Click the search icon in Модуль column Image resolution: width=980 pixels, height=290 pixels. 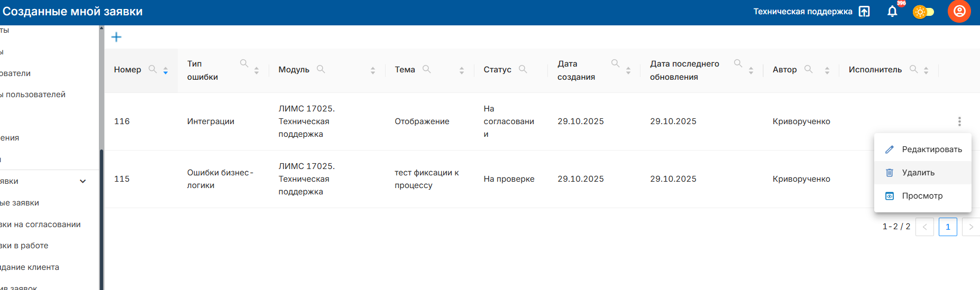click(x=321, y=69)
